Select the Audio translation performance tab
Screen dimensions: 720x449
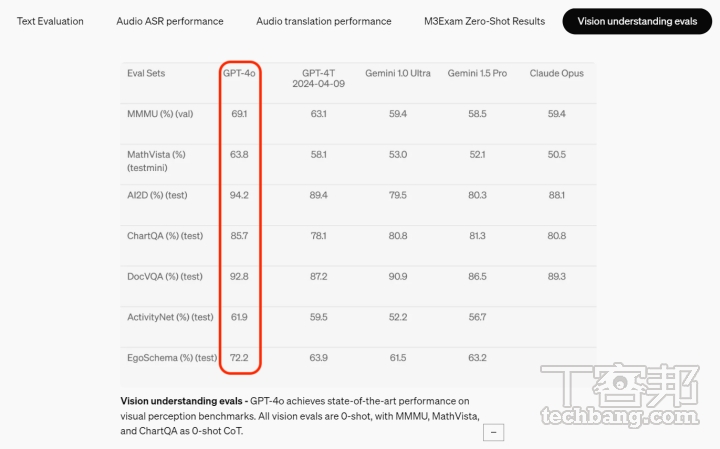pyautogui.click(x=323, y=21)
